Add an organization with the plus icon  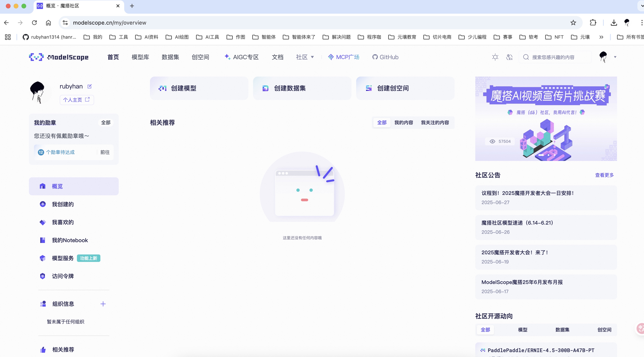pyautogui.click(x=103, y=304)
